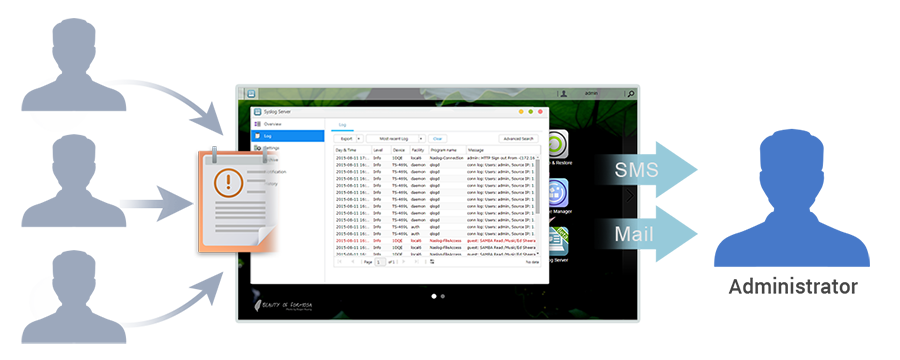The height and width of the screenshot is (360, 900).
Task: Switch to the Log tab
Action: pos(342,125)
